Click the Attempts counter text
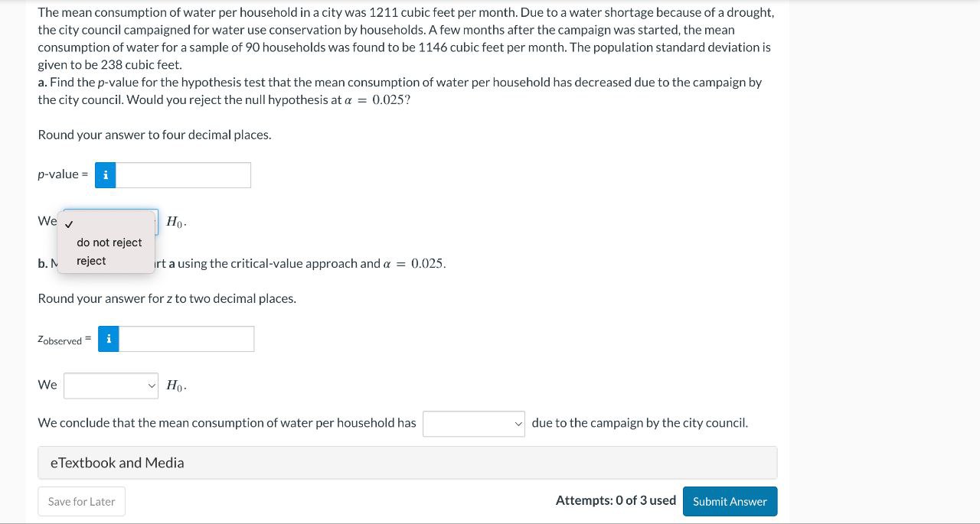 tap(615, 500)
